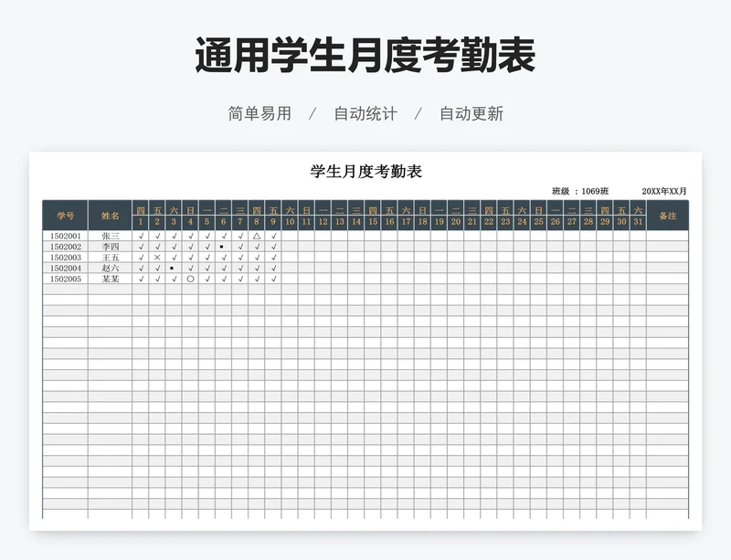Viewport: 731px width, 560px height.
Task: Select the day 18 header cell
Action: (x=422, y=222)
